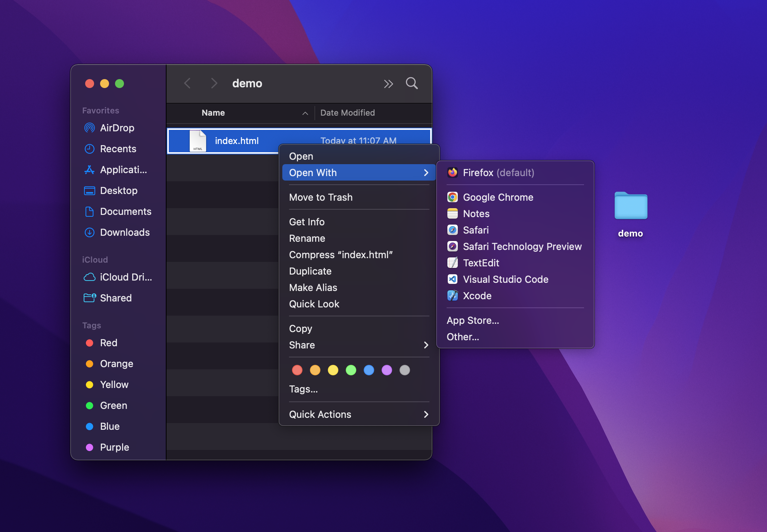Expand the Open With submenu arrow
Viewport: 767px width, 532px height.
click(x=426, y=172)
